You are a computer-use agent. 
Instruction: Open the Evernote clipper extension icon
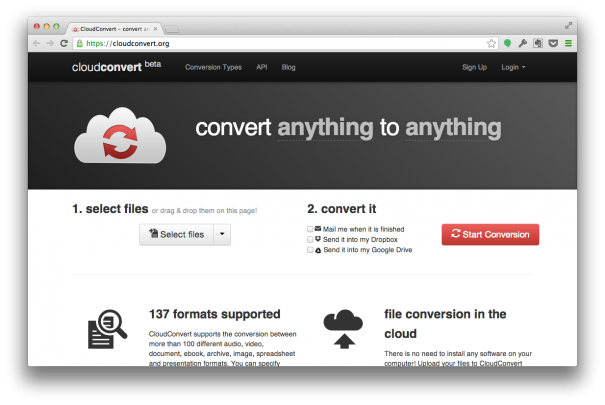[538, 43]
